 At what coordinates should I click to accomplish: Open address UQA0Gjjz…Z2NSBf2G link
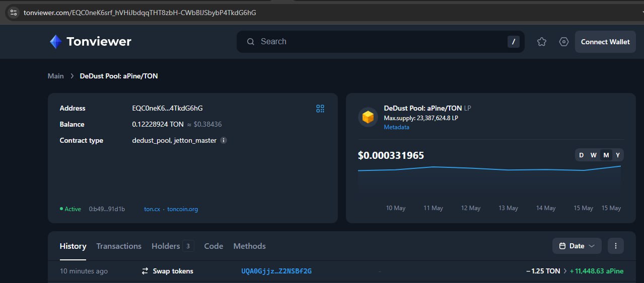click(276, 271)
